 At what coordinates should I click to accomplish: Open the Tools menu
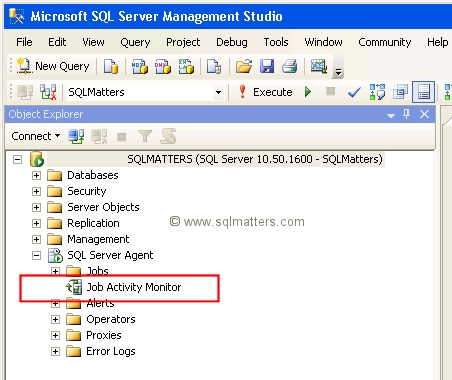pyautogui.click(x=276, y=42)
